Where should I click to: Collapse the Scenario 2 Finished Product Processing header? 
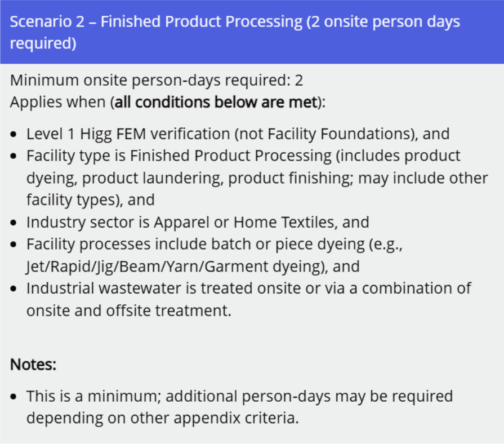coord(235,32)
